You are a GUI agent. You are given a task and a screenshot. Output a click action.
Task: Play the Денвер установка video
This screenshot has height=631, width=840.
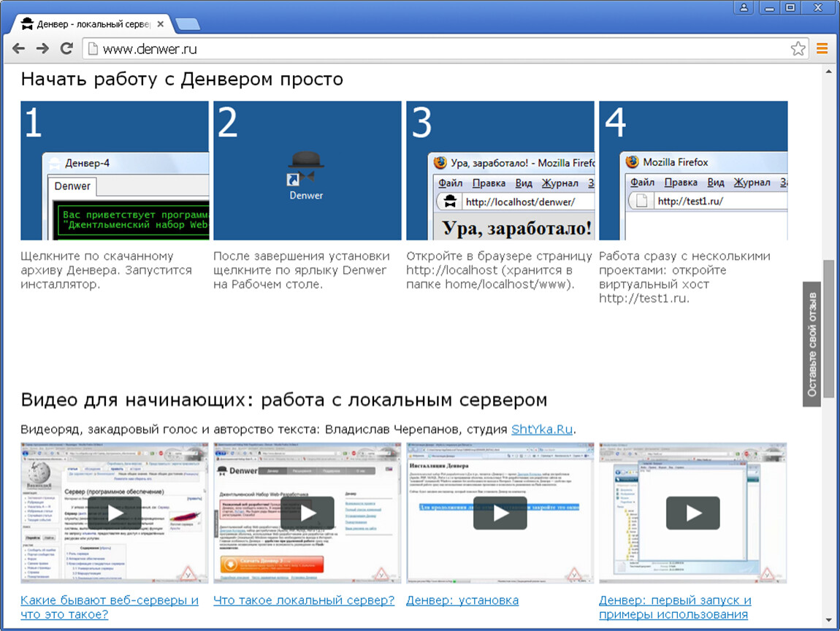pyautogui.click(x=500, y=513)
